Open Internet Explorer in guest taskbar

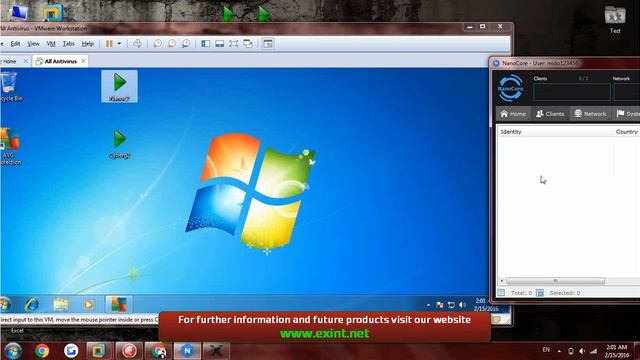tap(32, 304)
